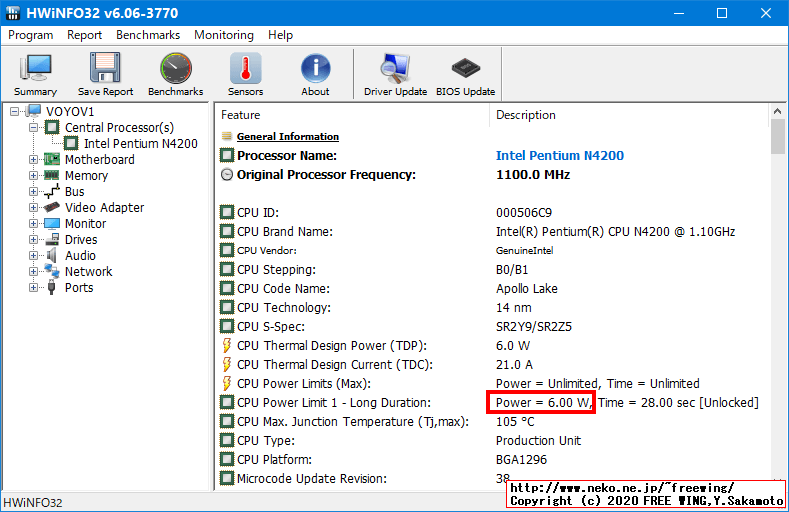
Task: Click the Network tree icon
Action: pos(52,271)
